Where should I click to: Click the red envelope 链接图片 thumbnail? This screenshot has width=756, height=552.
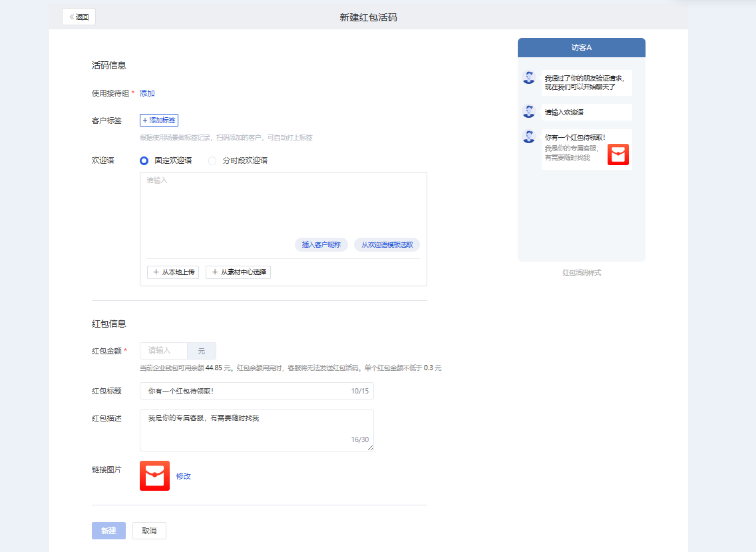[x=155, y=476]
